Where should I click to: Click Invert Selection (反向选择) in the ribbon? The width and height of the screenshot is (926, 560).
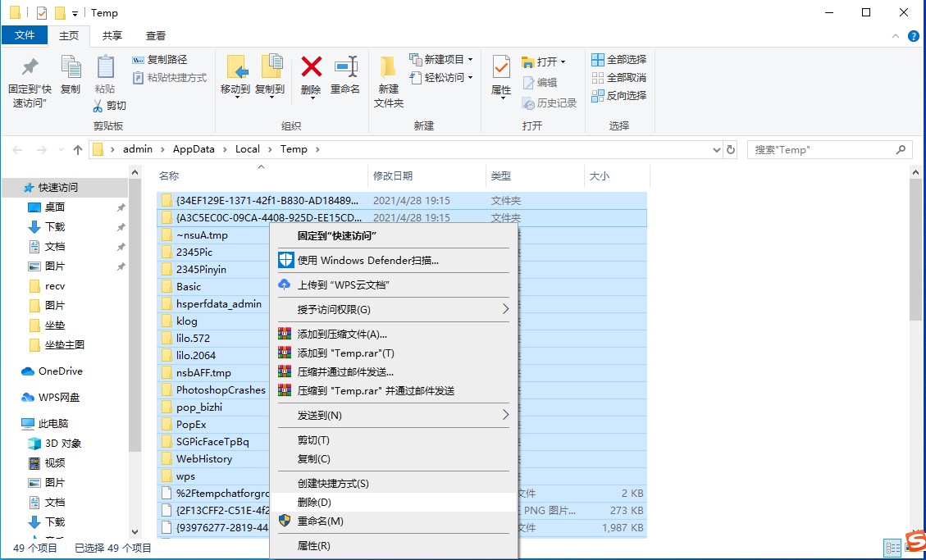618,95
